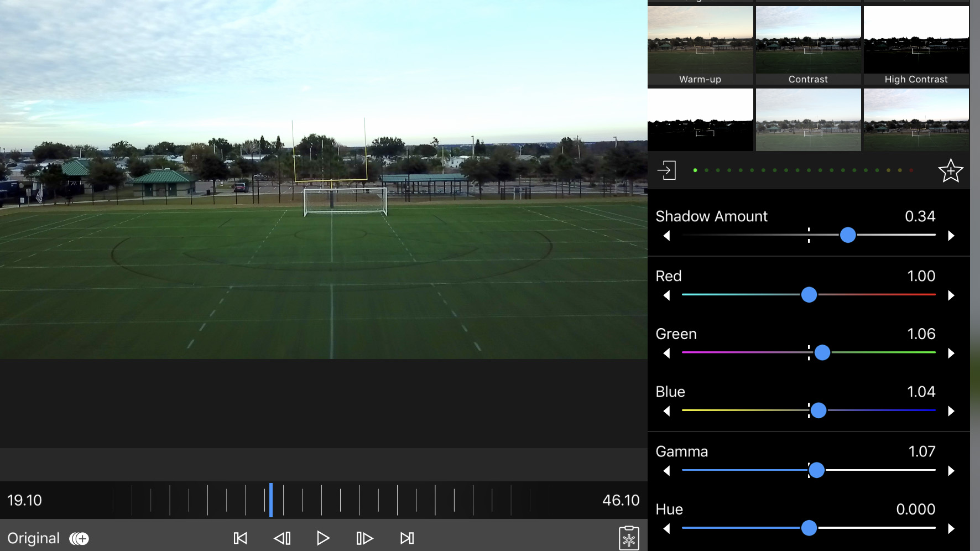Image resolution: width=980 pixels, height=551 pixels.
Task: Click the blue playhead on the timeline
Action: pos(271,500)
